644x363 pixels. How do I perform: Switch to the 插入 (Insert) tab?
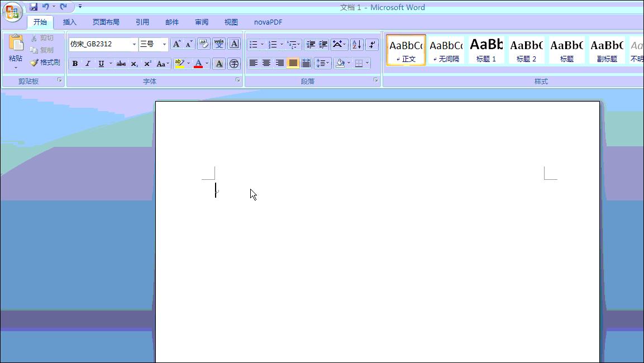click(70, 22)
